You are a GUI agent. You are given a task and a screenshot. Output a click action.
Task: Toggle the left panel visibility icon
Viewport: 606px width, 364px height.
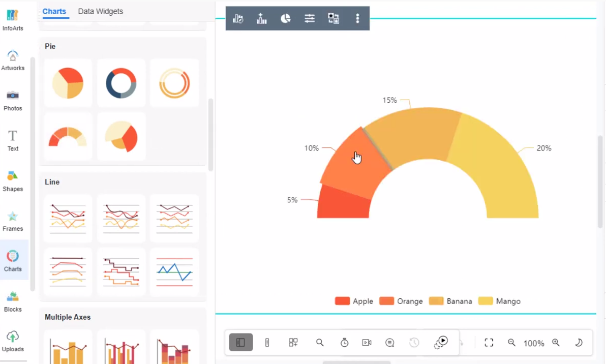[x=240, y=342]
